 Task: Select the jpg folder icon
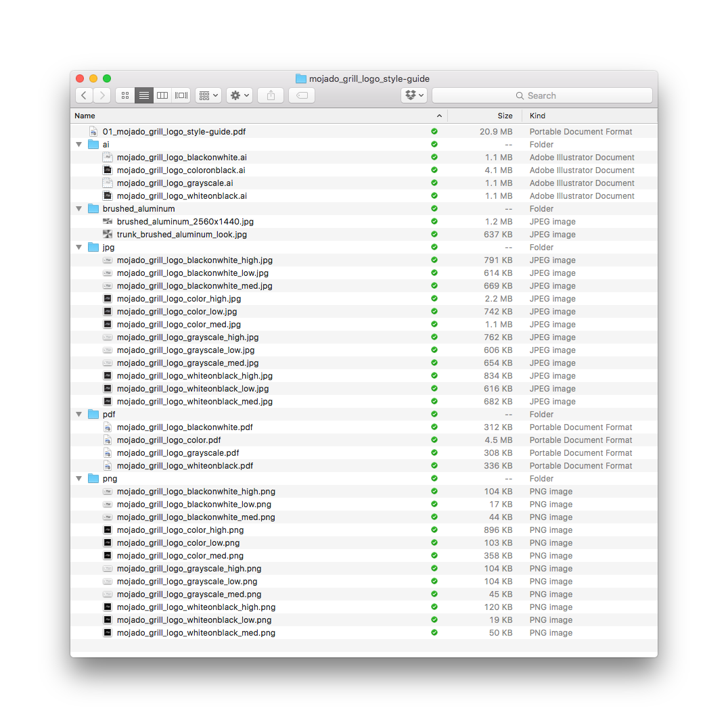point(93,247)
